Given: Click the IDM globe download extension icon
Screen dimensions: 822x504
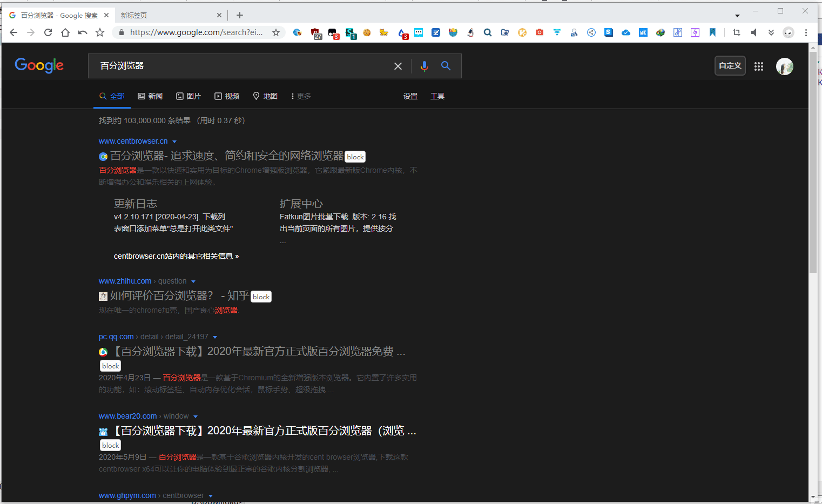Looking at the screenshot, I should pyautogui.click(x=661, y=32).
